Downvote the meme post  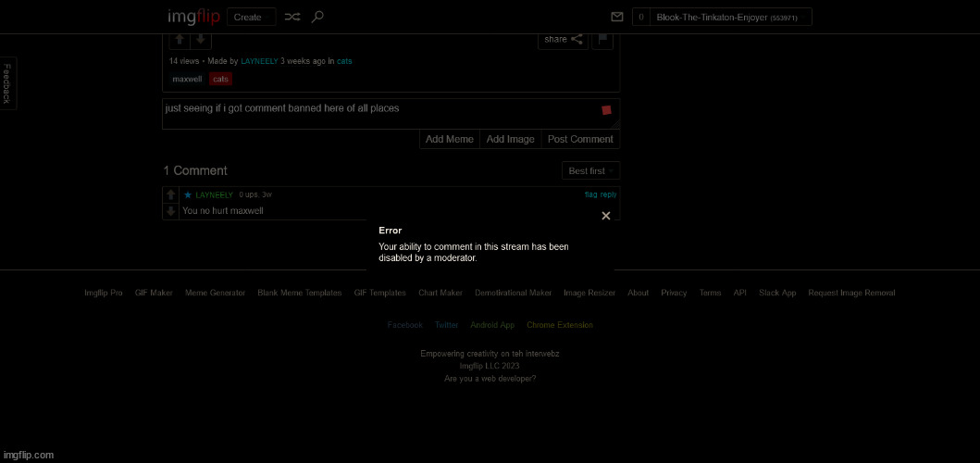[x=201, y=40]
